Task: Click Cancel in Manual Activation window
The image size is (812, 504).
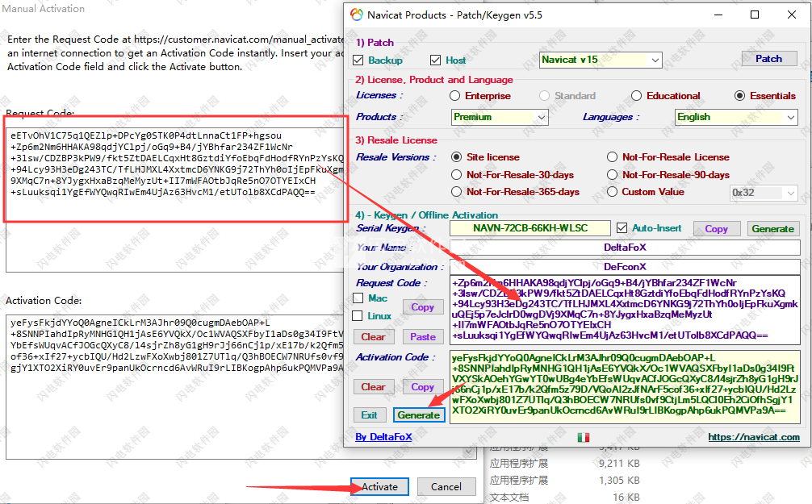Action: click(446, 486)
